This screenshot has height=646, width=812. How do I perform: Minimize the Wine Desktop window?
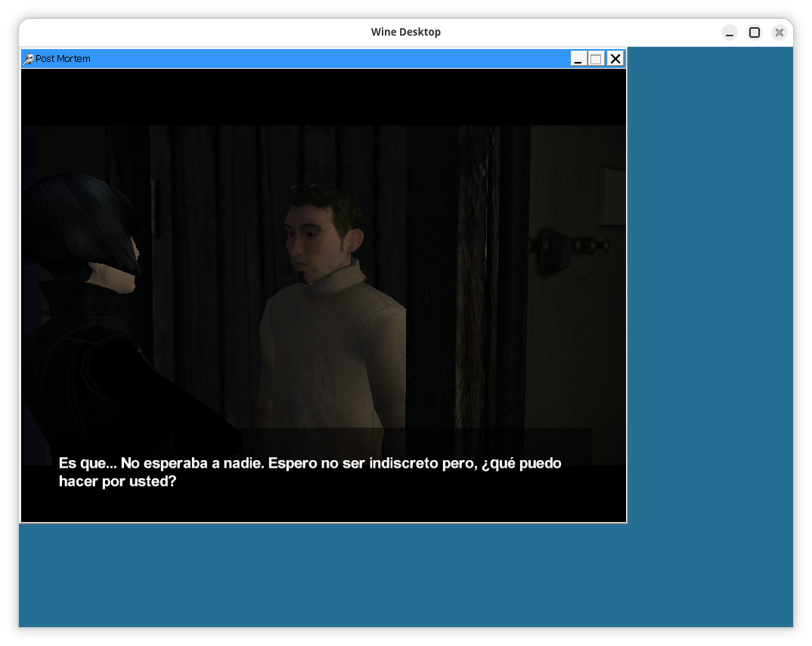(x=729, y=32)
